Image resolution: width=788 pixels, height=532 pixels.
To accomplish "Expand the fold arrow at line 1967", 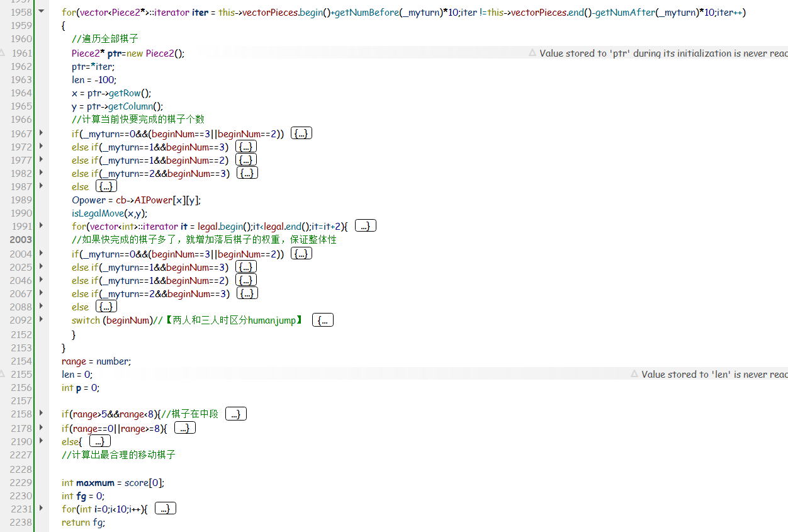I will tap(42, 133).
